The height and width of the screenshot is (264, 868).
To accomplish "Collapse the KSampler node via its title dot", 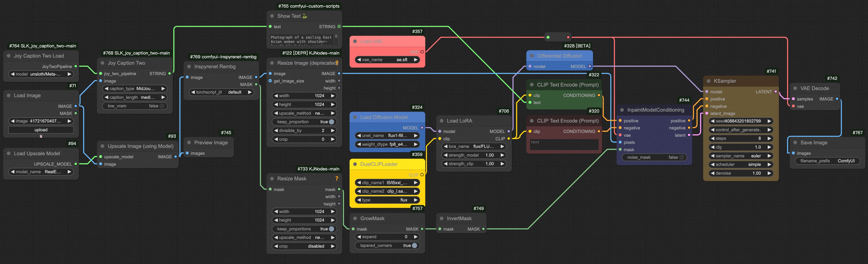I will click(x=708, y=81).
